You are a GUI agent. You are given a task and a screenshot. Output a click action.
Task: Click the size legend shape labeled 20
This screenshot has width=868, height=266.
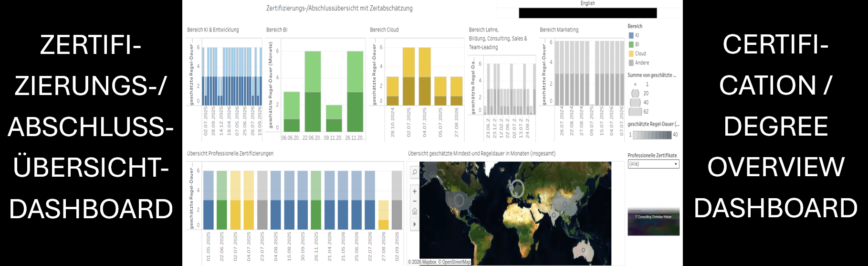(x=635, y=93)
